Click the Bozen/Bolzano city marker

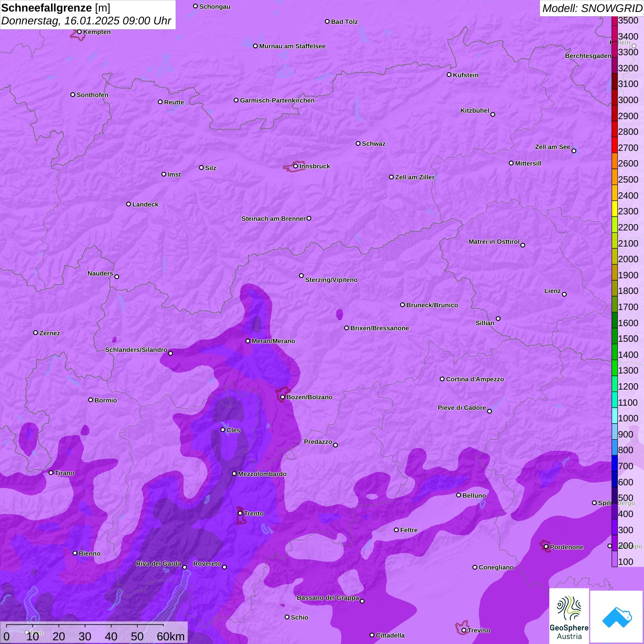tap(283, 397)
